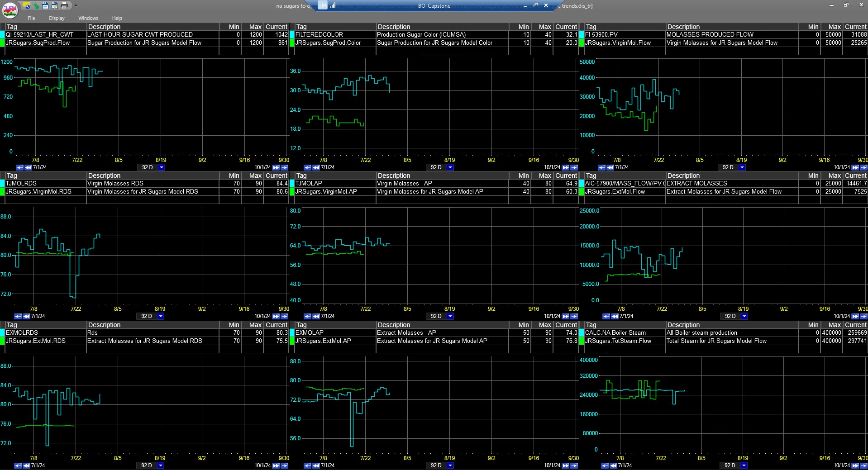This screenshot has width=868, height=470.
Task: Click the Save As floppy icon with pencil
Action: [x=55, y=5]
